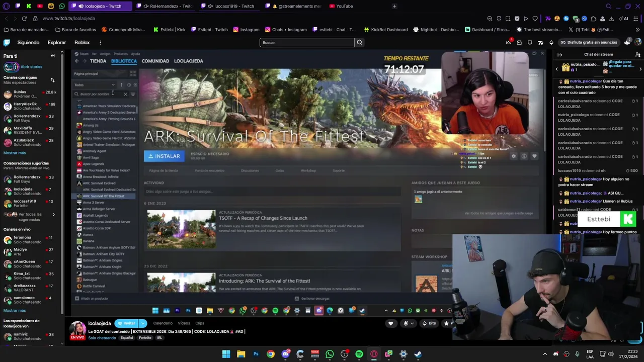Viewport: 644px width, 362px height.
Task: Open Windows Start menu
Action: pos(226,354)
